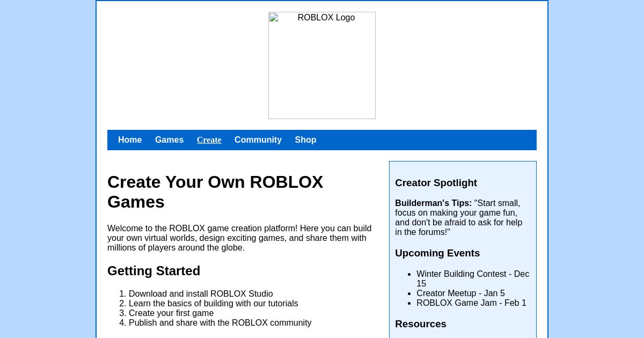
Task: Click the ROBLOX logo image
Action: point(321,65)
